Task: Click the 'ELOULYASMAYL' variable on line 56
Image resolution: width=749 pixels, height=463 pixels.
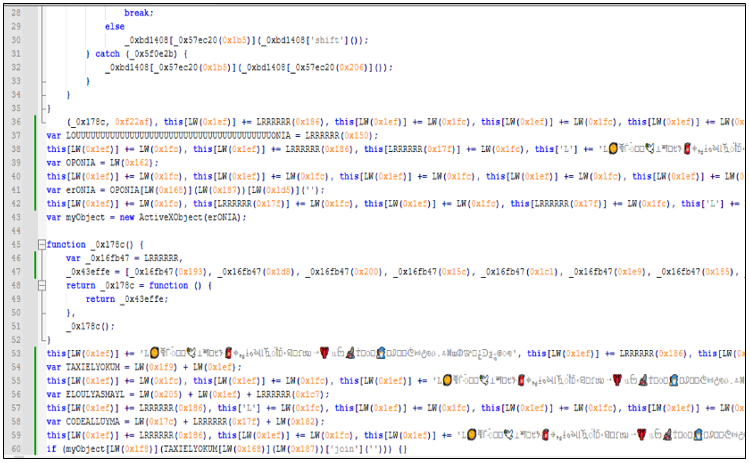Action: 95,395
